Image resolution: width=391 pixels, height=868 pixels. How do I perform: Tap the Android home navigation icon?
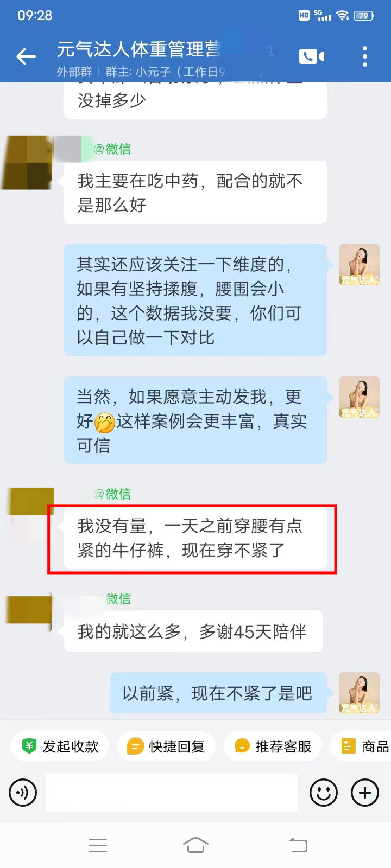(195, 845)
